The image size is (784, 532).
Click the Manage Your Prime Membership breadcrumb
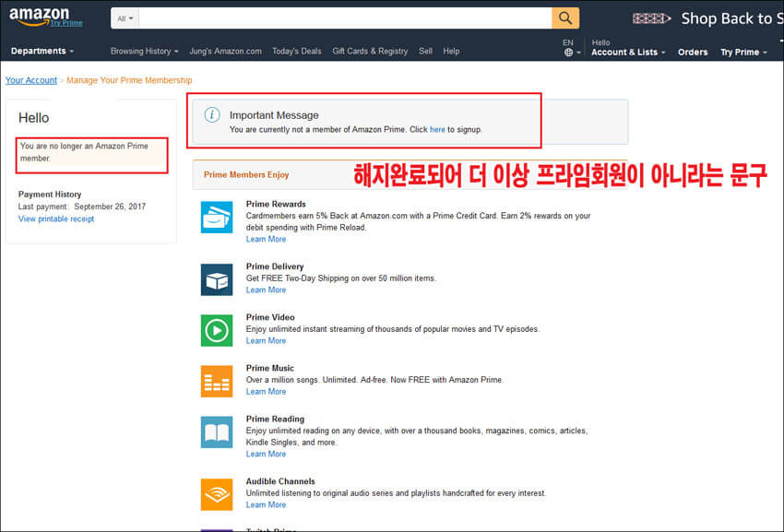click(129, 80)
